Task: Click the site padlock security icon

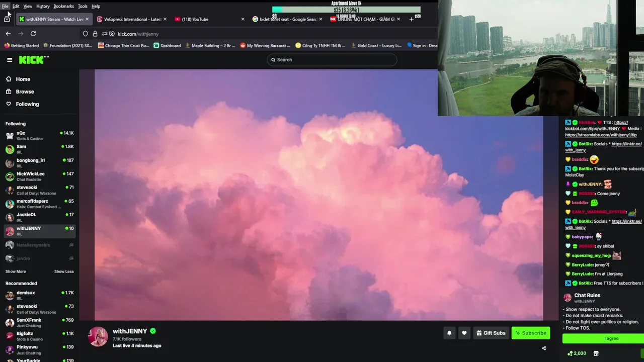Action: 95,34
